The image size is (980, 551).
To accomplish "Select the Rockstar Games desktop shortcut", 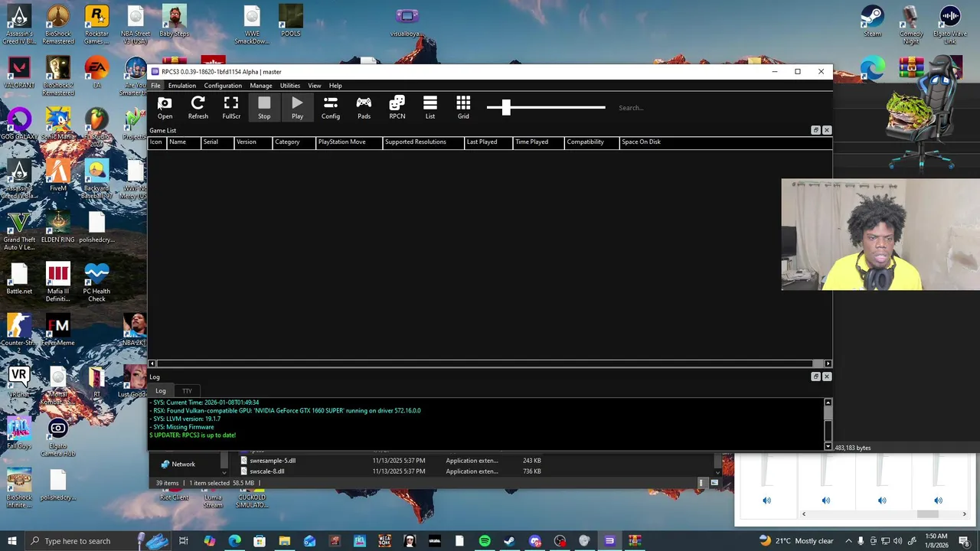I will pyautogui.click(x=96, y=25).
